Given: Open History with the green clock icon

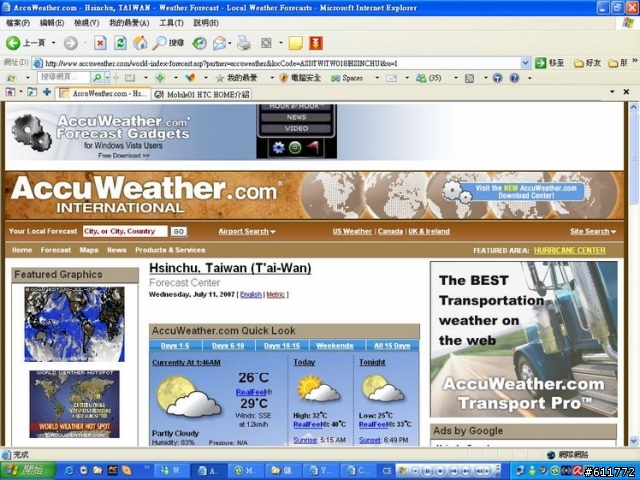Looking at the screenshot, I should pyautogui.click(x=199, y=43).
